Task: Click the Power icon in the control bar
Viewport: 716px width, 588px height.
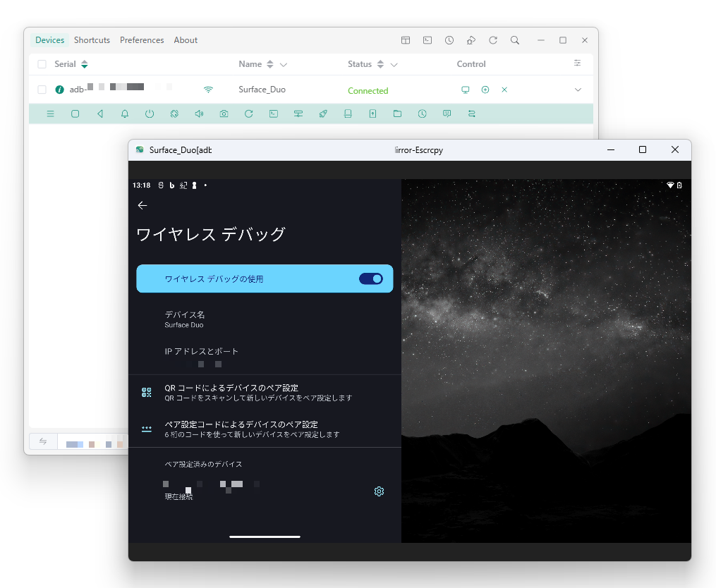Action: [x=150, y=114]
